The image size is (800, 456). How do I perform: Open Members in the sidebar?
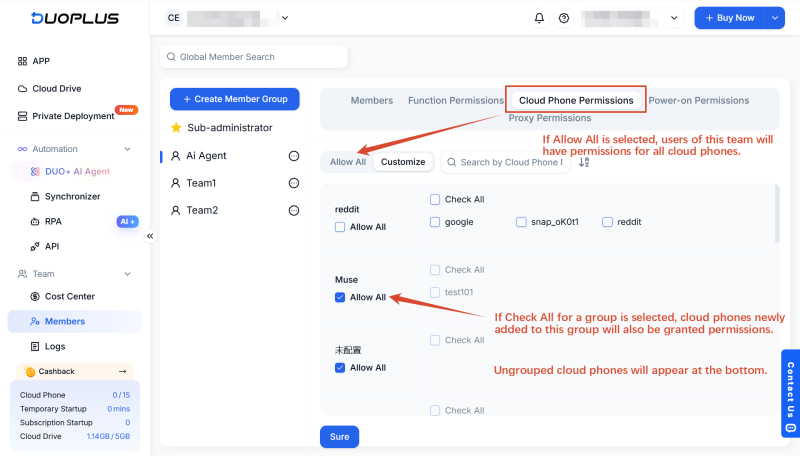coord(74,321)
